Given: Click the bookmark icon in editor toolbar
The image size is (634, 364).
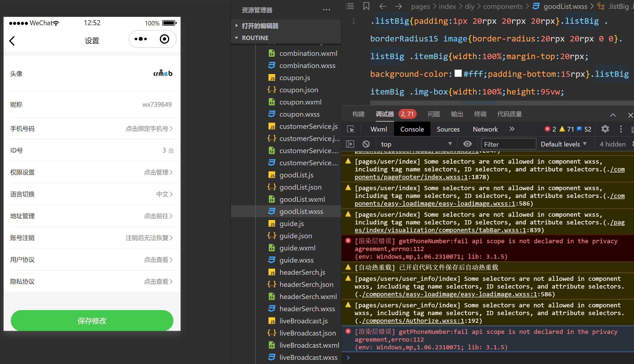Looking at the screenshot, I should 366,6.
